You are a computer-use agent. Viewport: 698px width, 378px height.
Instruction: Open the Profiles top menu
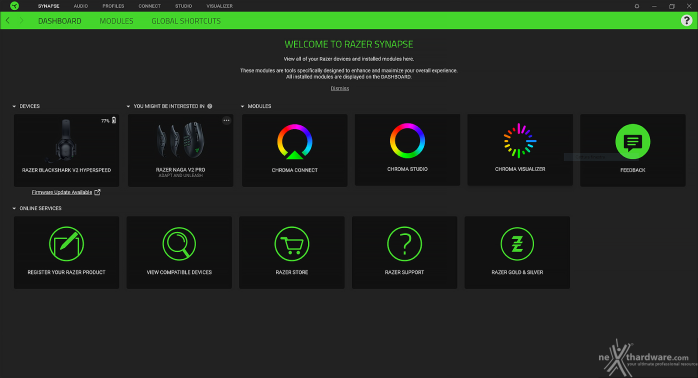(x=113, y=6)
